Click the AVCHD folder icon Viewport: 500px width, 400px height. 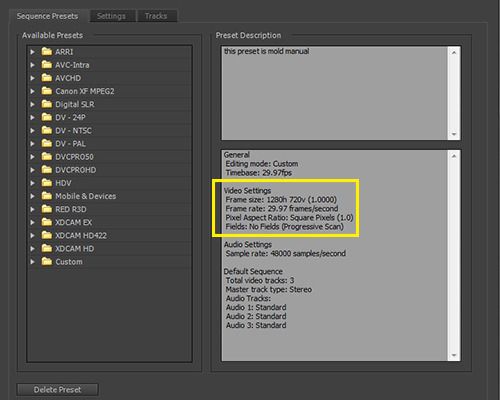pos(47,78)
